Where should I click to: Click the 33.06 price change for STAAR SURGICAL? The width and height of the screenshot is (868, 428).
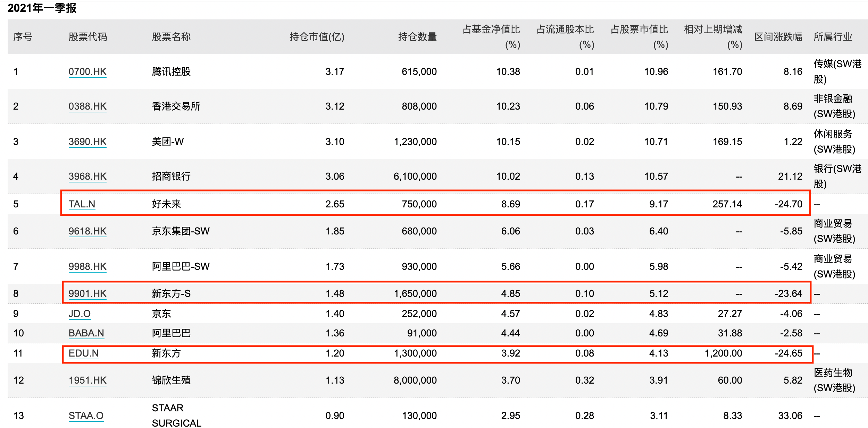(x=790, y=416)
